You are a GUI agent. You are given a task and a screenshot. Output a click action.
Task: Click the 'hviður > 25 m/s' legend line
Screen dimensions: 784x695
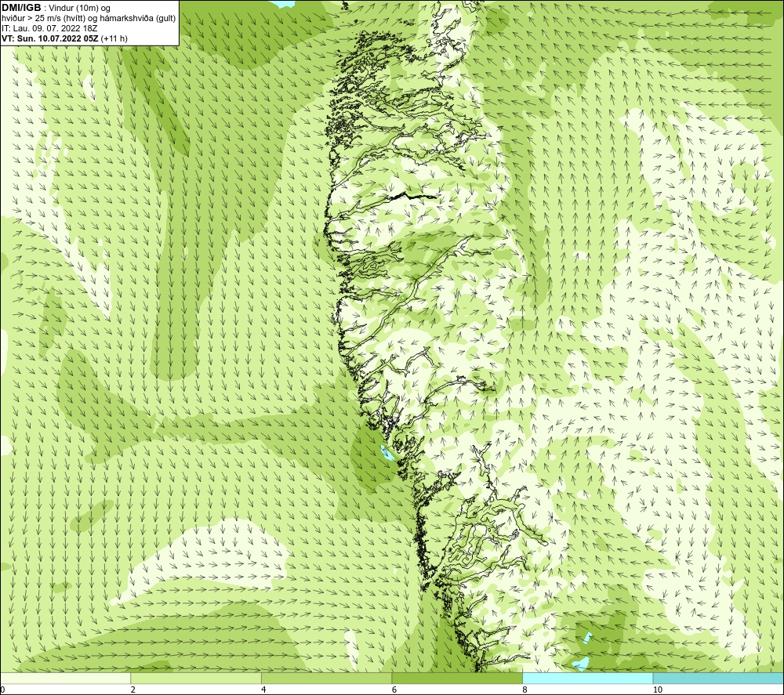click(x=89, y=18)
